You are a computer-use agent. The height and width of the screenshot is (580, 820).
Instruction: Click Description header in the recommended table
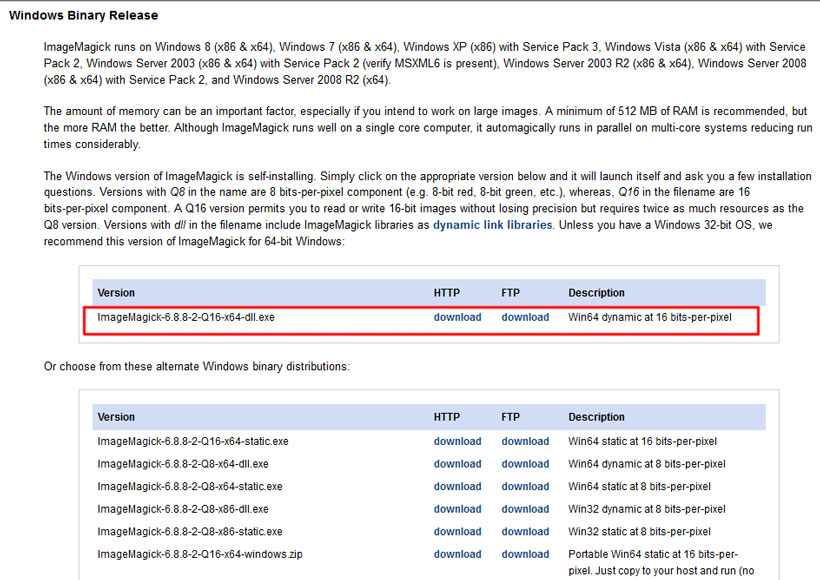point(596,293)
